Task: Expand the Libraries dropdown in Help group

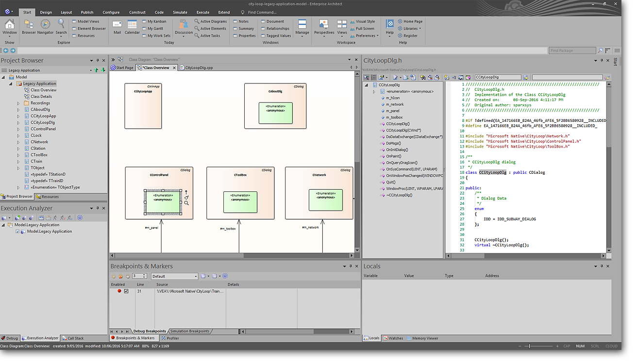Action: coord(410,29)
